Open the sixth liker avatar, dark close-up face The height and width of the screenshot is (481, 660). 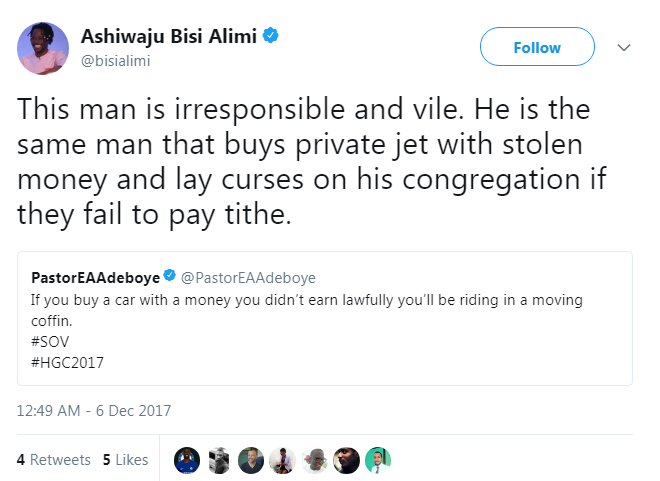point(345,460)
